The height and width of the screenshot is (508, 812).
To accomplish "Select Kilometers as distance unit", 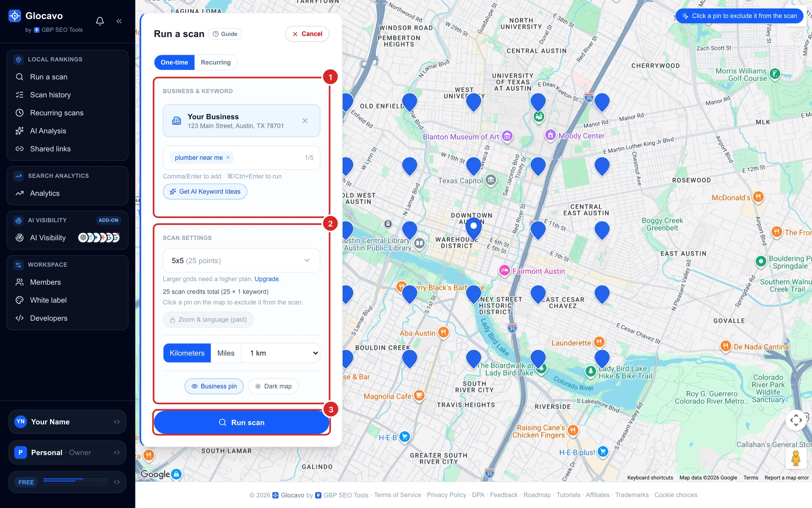I will pos(187,353).
